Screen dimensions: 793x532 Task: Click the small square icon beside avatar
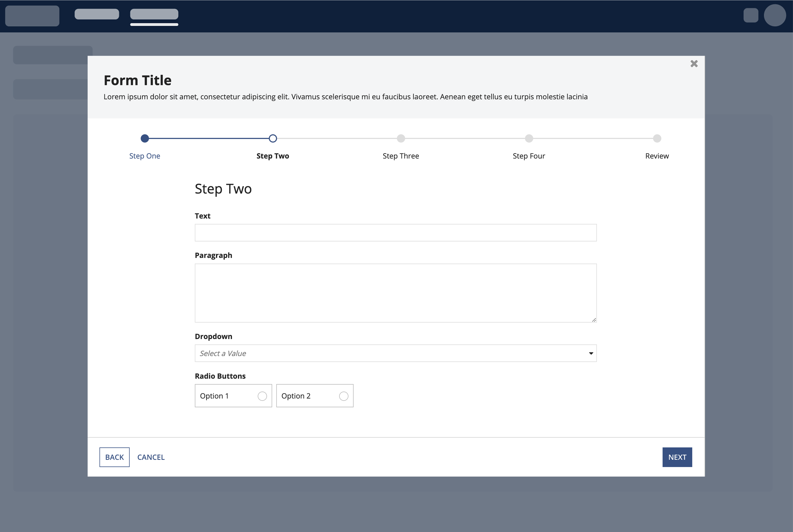[x=750, y=15]
